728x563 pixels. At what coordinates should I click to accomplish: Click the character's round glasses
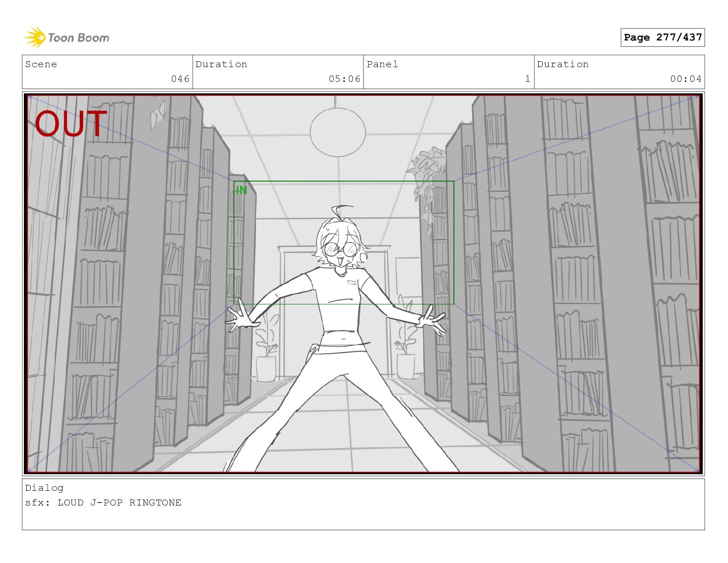(341, 249)
